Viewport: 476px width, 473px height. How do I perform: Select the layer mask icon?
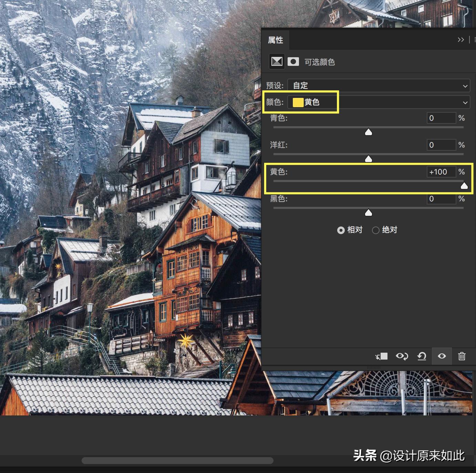293,62
